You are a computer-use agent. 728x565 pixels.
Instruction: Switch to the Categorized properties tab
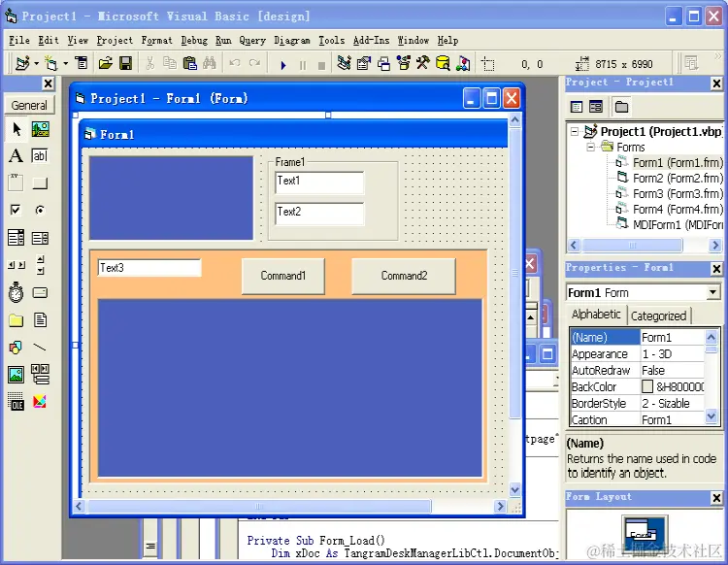658,316
